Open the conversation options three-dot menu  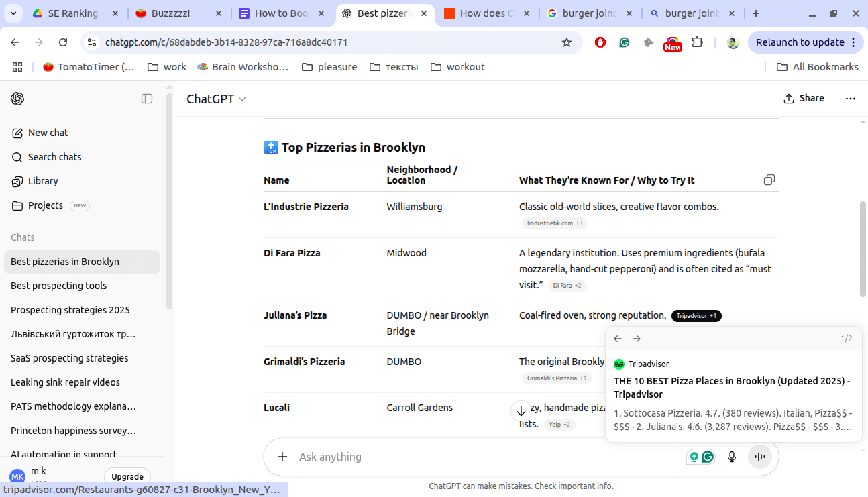[850, 98]
